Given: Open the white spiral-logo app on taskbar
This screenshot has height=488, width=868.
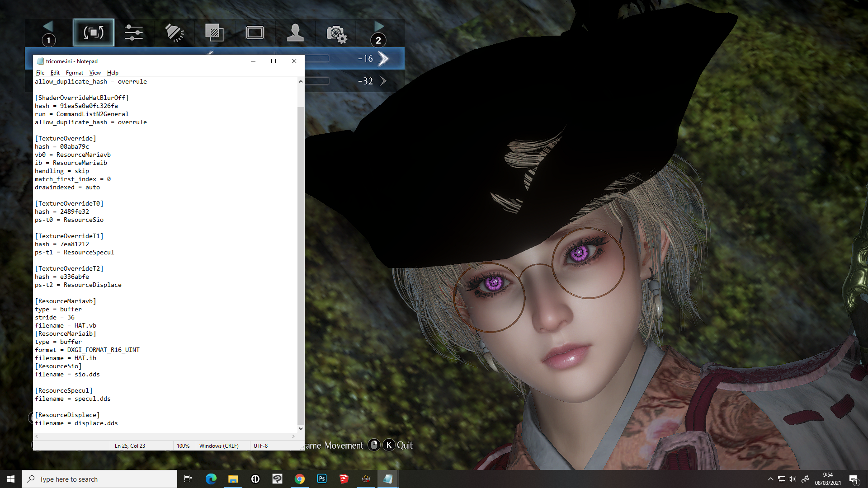Looking at the screenshot, I should click(x=278, y=479).
